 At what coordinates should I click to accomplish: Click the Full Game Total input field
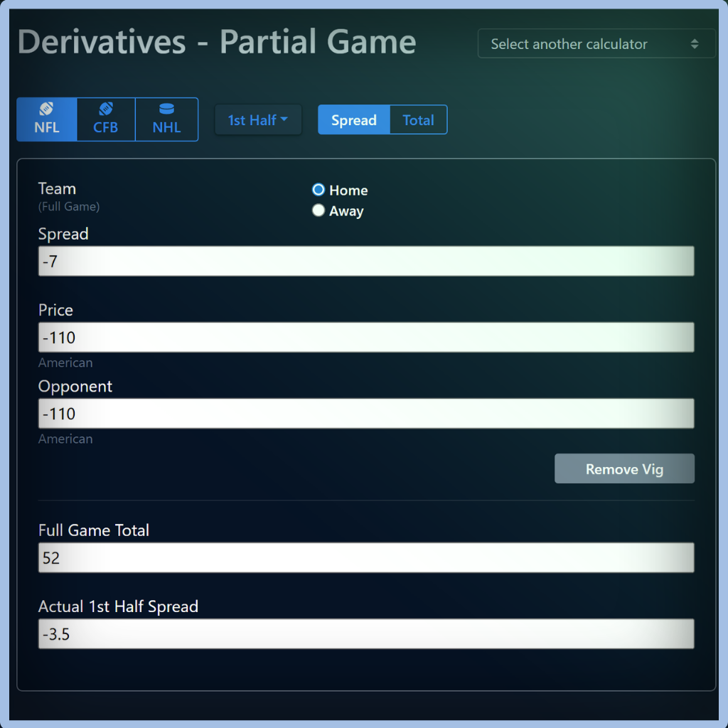click(366, 557)
